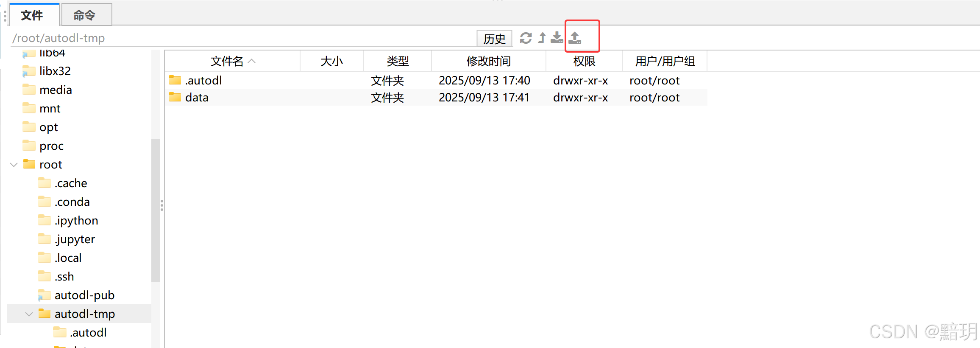Click drwxr-xr-x permission of data row
This screenshot has width=980, height=348.
581,97
